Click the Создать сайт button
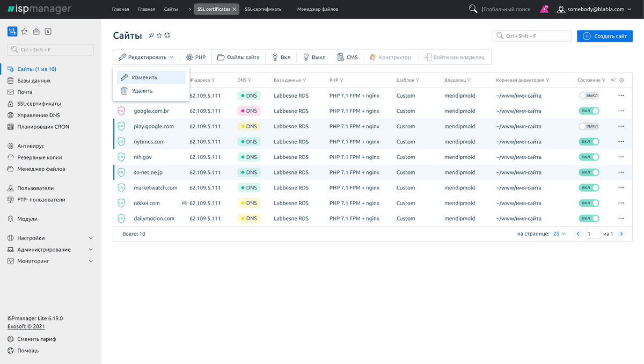 [x=605, y=36]
